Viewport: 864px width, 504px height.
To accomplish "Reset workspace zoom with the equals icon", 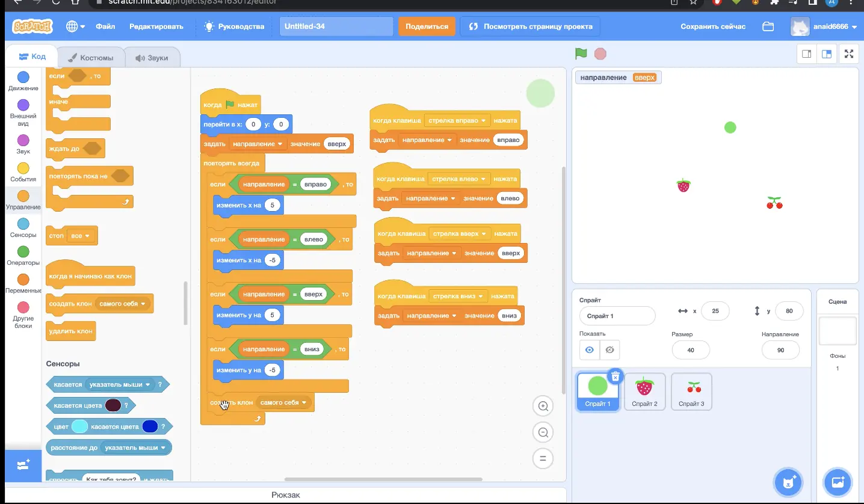I will coord(543,459).
